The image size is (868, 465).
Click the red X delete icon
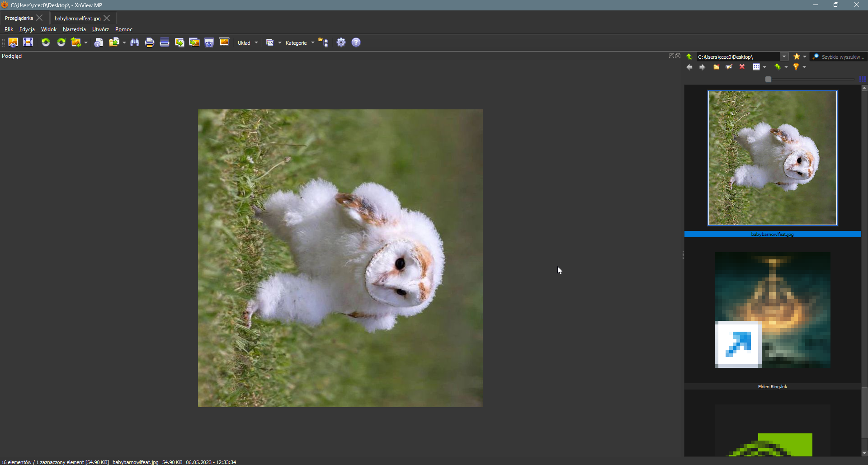coord(742,67)
